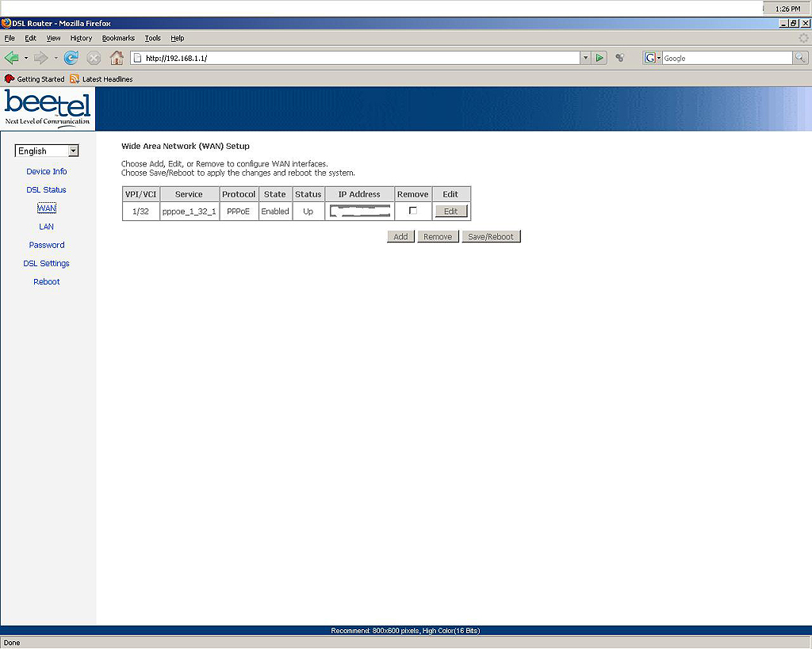Click in the Google search field
812x649 pixels.
point(726,58)
